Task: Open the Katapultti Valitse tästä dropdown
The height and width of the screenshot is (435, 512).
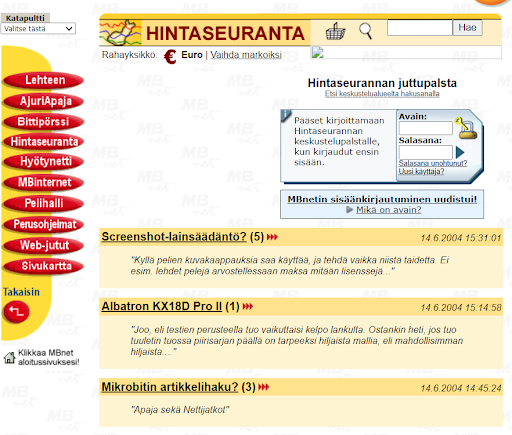Action: click(x=38, y=29)
